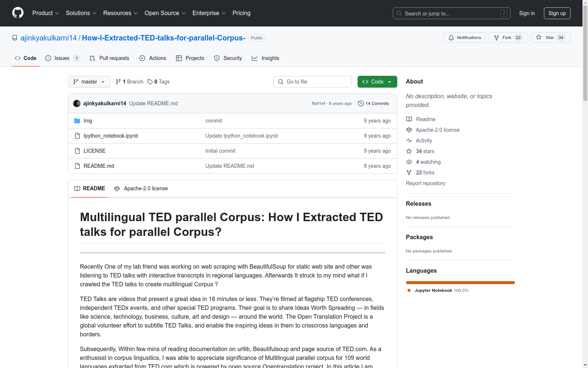
Task: Switch to the Actions tab
Action: click(153, 58)
